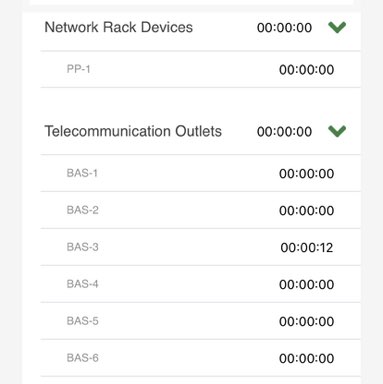Click the BAS-1 timer value
The height and width of the screenshot is (384, 383).
tap(307, 174)
